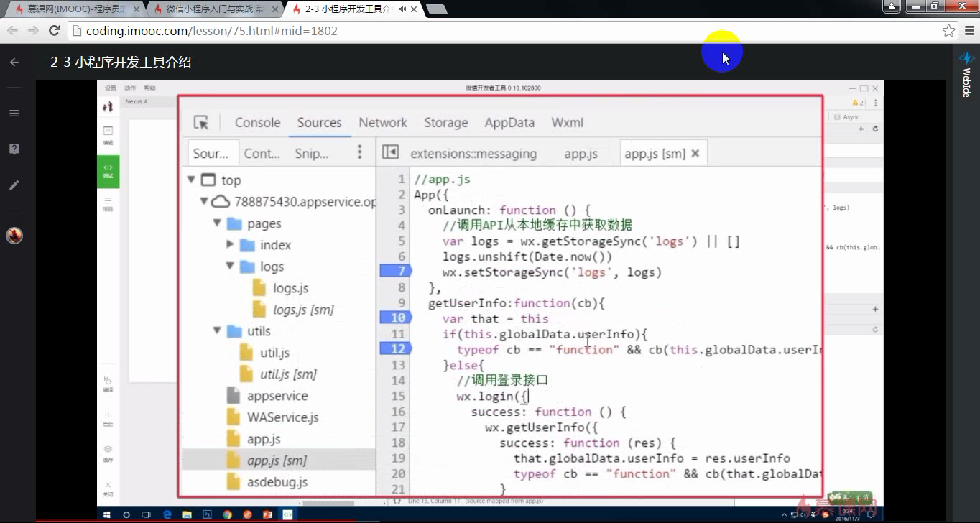The height and width of the screenshot is (523, 980).
Task: Switch to the Network tab in devtools
Action: click(383, 123)
